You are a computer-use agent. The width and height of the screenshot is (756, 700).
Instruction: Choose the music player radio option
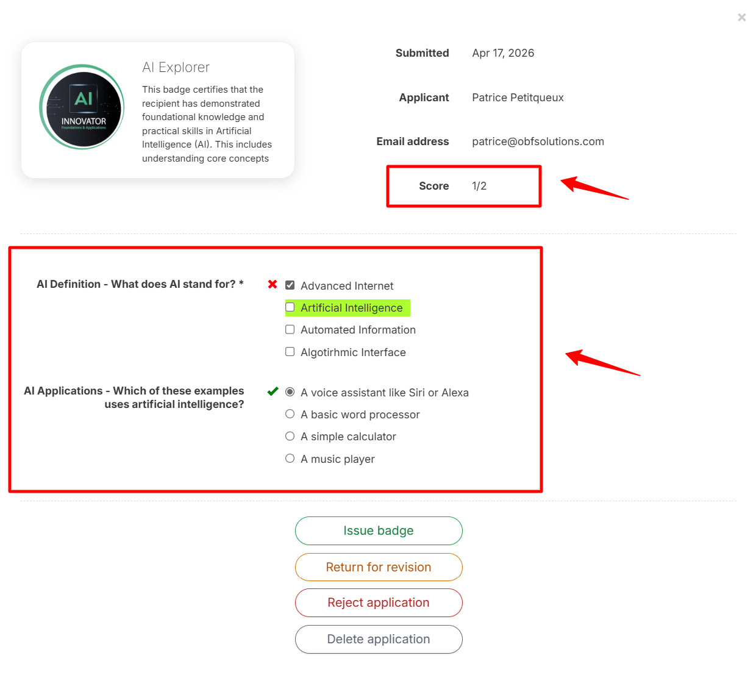point(290,459)
